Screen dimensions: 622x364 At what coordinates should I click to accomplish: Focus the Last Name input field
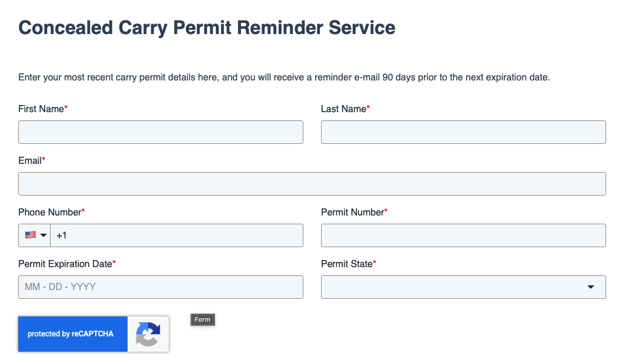click(463, 132)
